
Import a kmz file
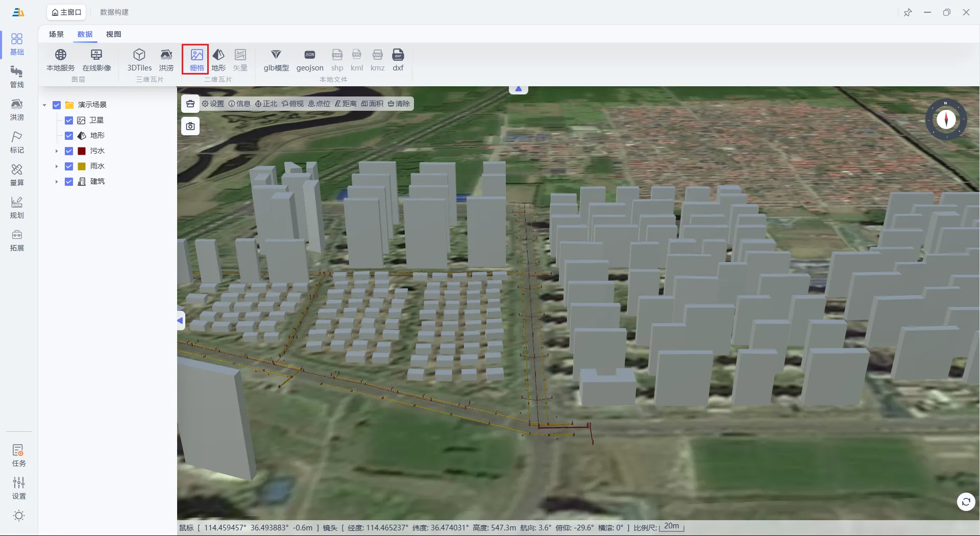[x=378, y=60]
